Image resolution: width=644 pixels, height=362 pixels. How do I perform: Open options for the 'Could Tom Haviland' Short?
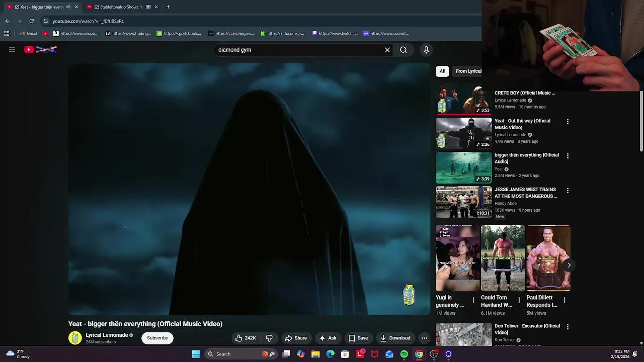519,300
